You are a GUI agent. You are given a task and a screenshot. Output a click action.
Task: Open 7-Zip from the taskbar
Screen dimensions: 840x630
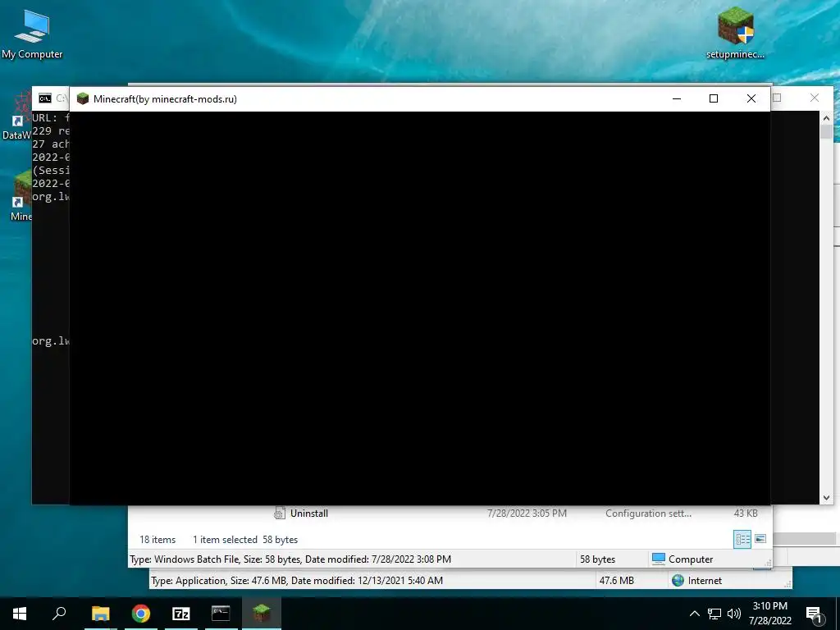181,614
